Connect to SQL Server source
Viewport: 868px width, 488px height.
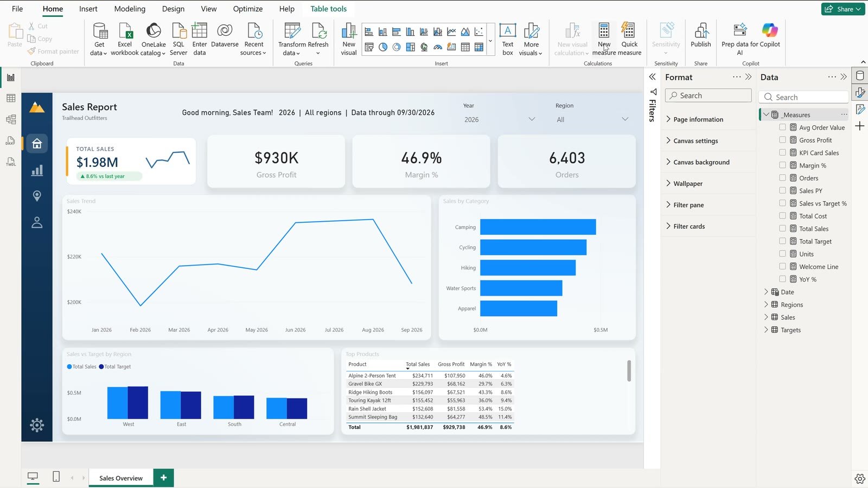[x=178, y=39]
